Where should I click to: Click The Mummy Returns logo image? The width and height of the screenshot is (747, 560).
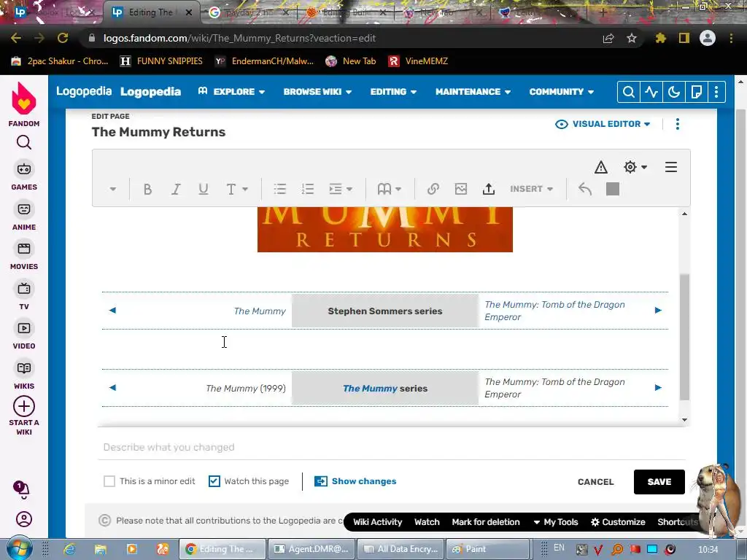pyautogui.click(x=385, y=230)
